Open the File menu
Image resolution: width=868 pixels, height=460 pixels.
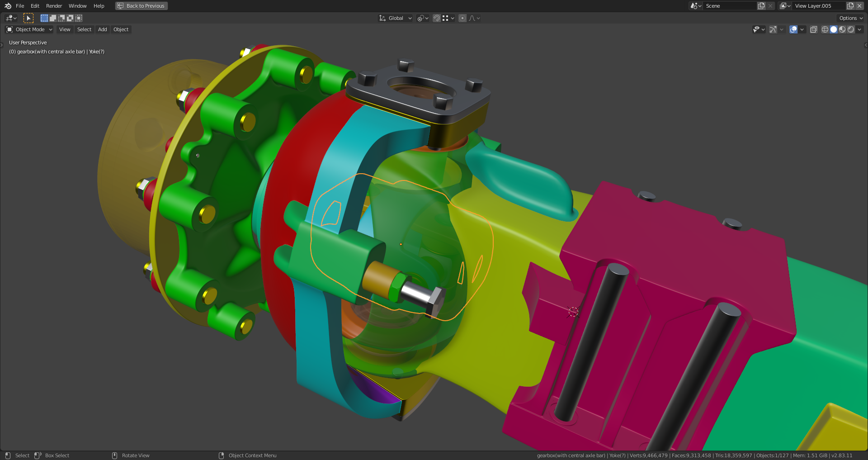click(20, 6)
